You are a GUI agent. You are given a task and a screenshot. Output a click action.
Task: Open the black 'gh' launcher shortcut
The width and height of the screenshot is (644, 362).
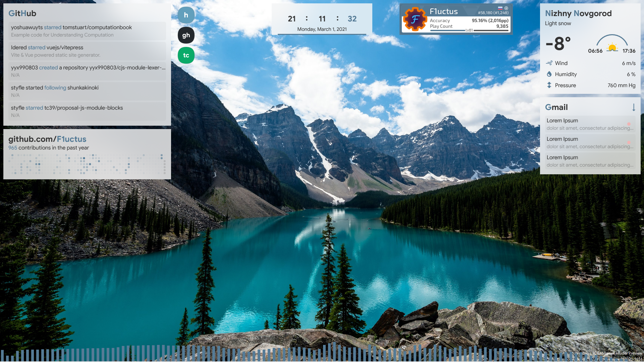[186, 35]
